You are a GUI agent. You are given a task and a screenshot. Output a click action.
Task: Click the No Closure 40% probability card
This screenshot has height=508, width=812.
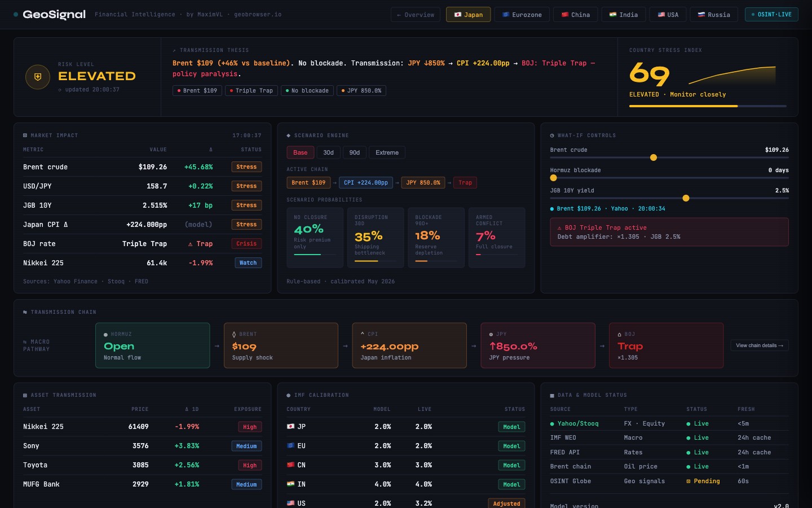click(x=315, y=237)
